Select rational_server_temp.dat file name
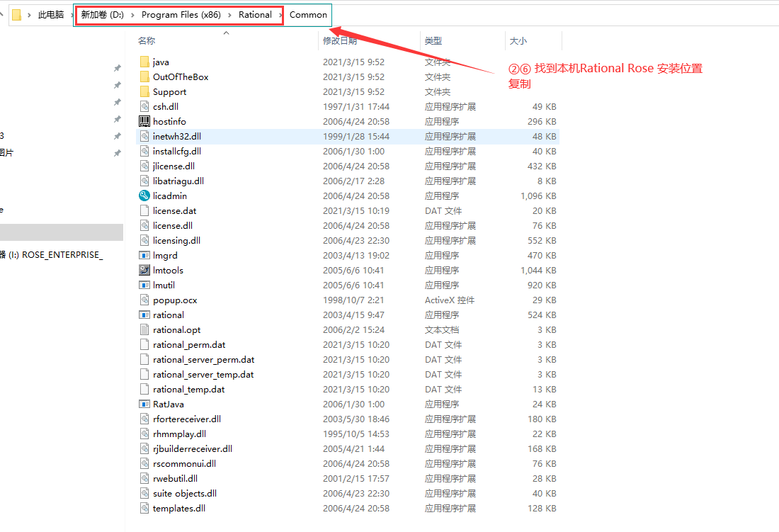Screen dimensions: 779x532 click(x=203, y=375)
